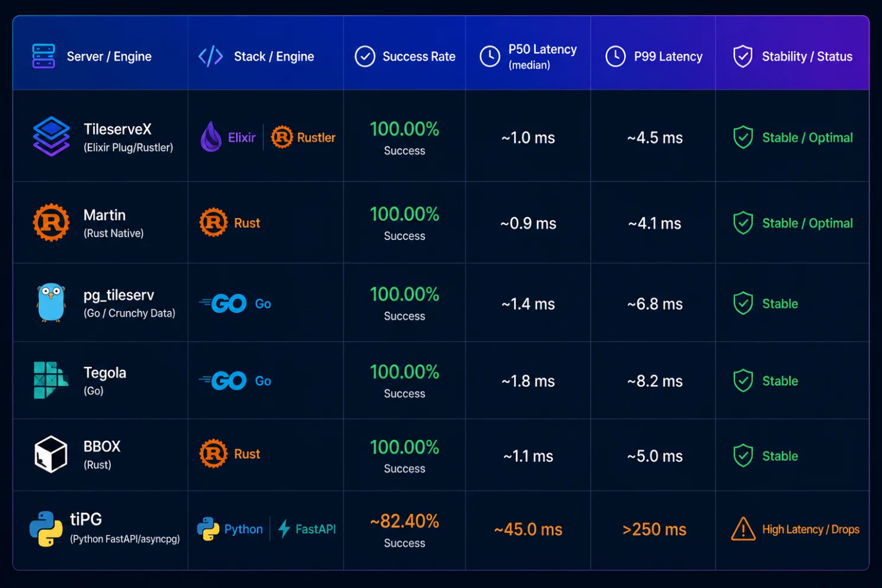The image size is (882, 588).
Task: Click the green shield icon in the Martin row
Action: [x=743, y=223]
